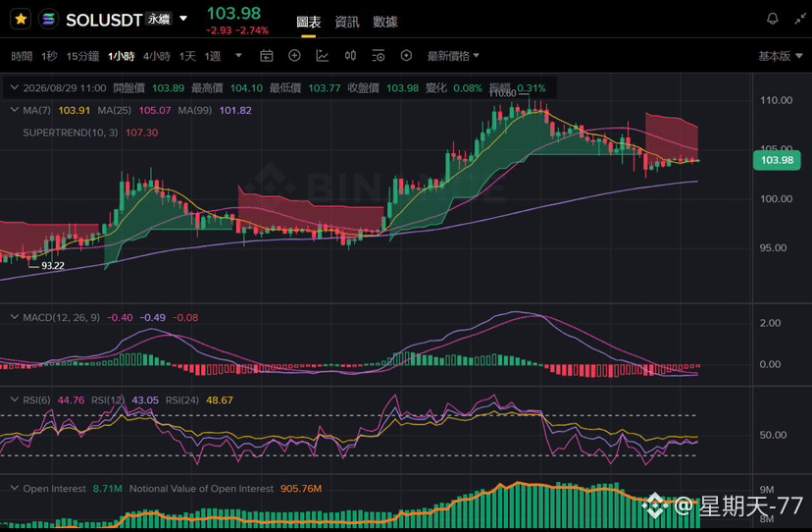Open the calendar date picker icon

click(266, 56)
